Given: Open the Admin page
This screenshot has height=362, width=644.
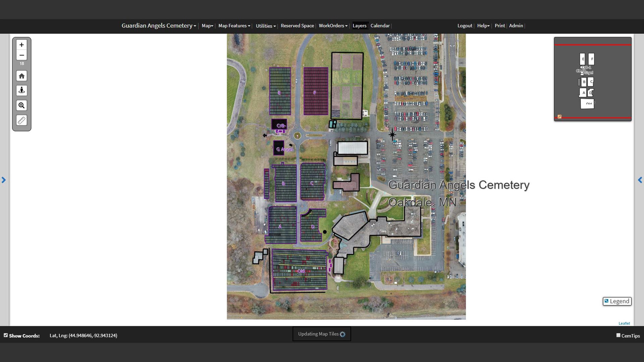Looking at the screenshot, I should coord(516,25).
